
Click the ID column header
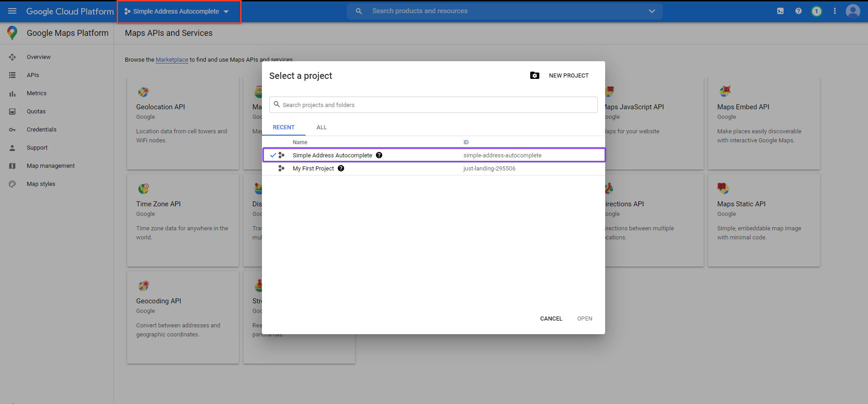coord(466,142)
